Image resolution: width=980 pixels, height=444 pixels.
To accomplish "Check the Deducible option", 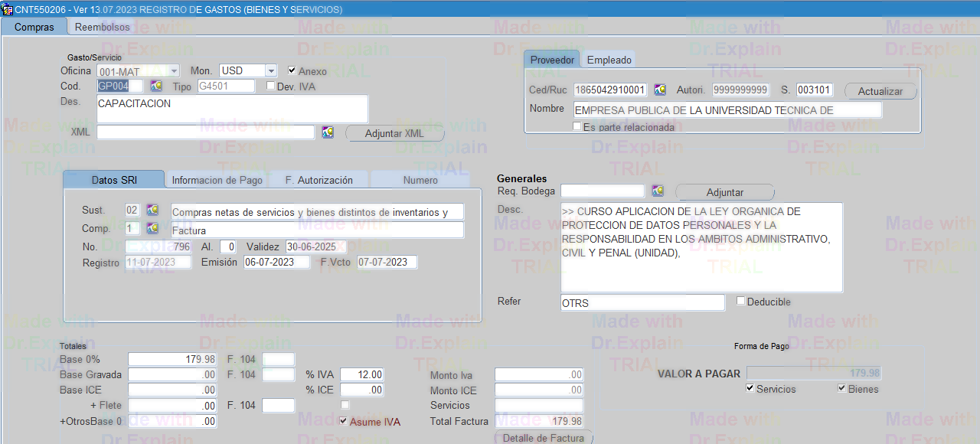I will click(740, 301).
